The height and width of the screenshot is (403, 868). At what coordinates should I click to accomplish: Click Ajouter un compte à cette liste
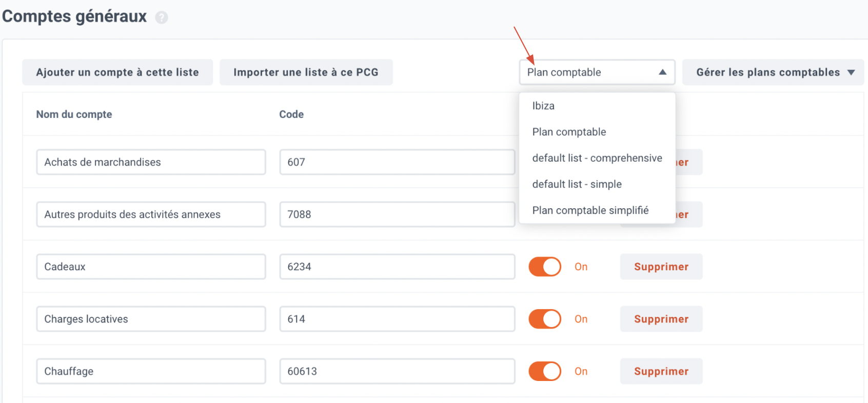coord(117,72)
